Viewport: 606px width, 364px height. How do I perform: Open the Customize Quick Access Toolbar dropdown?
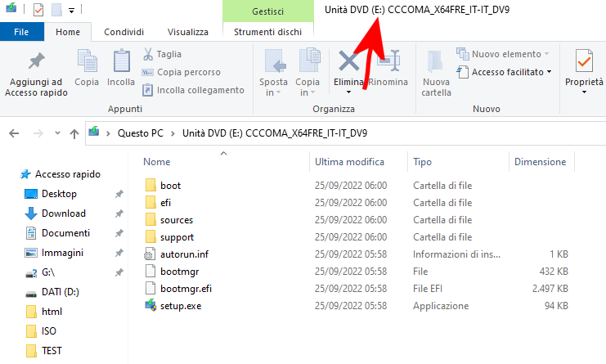(x=71, y=11)
